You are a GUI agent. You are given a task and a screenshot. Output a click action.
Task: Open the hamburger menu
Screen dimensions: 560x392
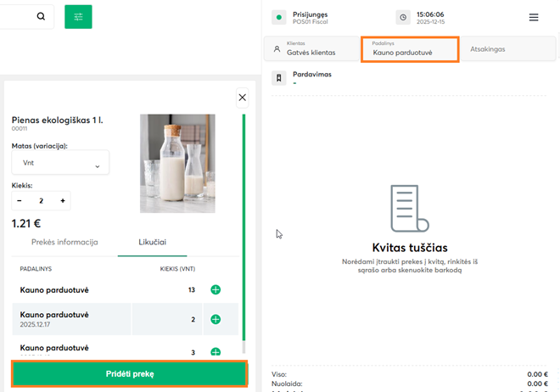coord(534,17)
